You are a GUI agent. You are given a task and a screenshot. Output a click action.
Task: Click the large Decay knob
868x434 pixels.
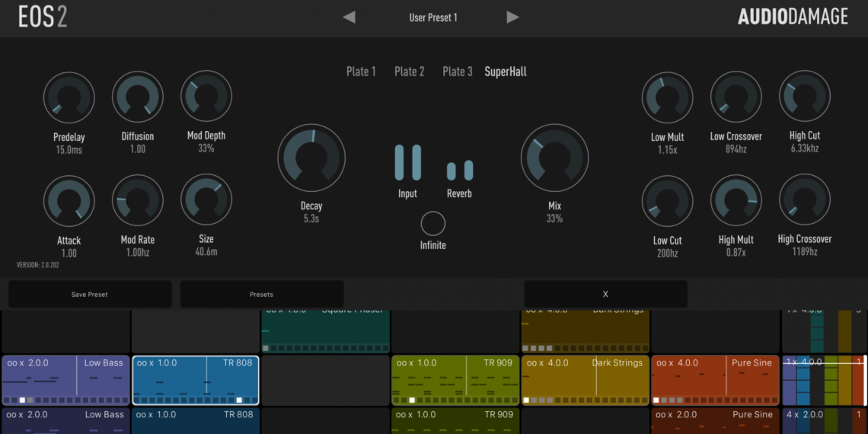click(311, 158)
